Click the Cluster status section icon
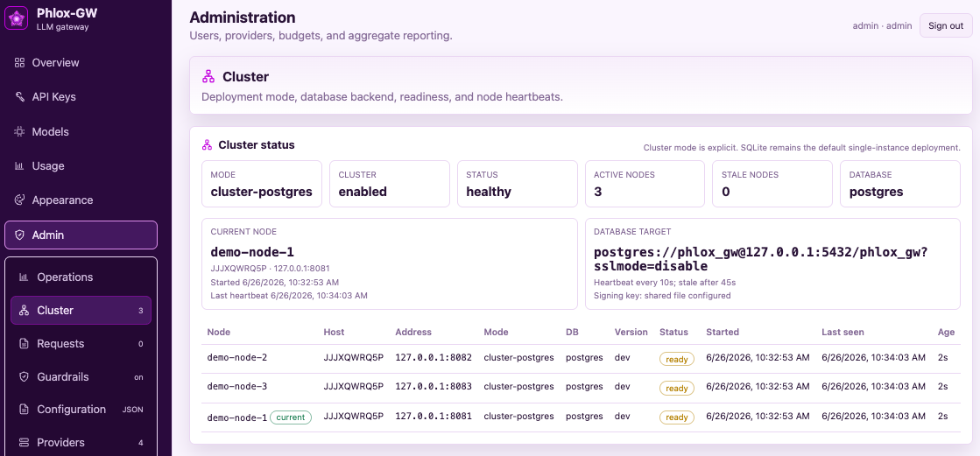 point(208,145)
